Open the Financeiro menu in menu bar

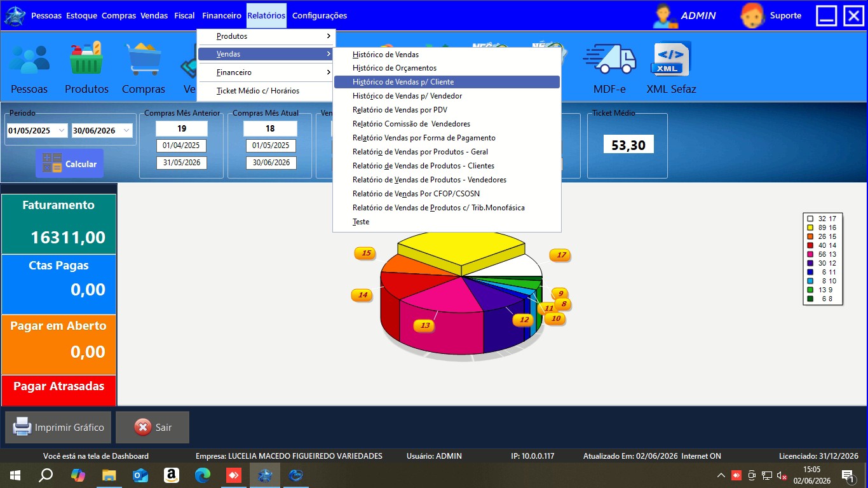pyautogui.click(x=222, y=15)
